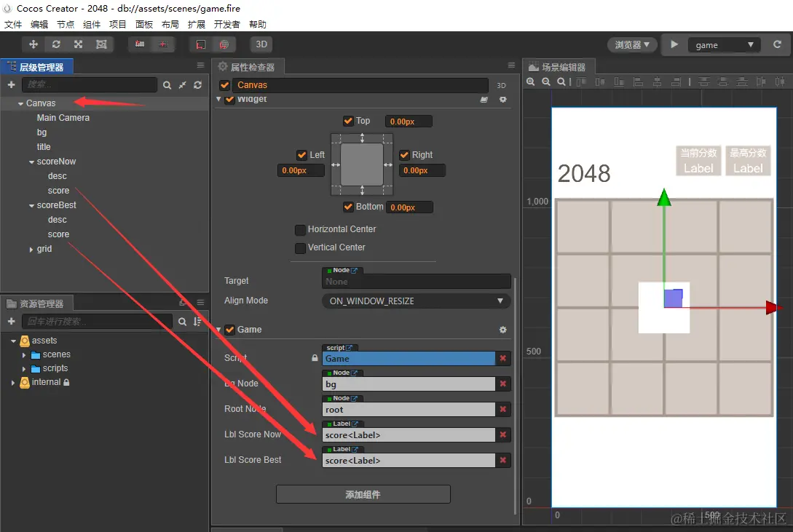Click the assets search magnifier icon
Image resolution: width=793 pixels, height=532 pixels.
(183, 322)
